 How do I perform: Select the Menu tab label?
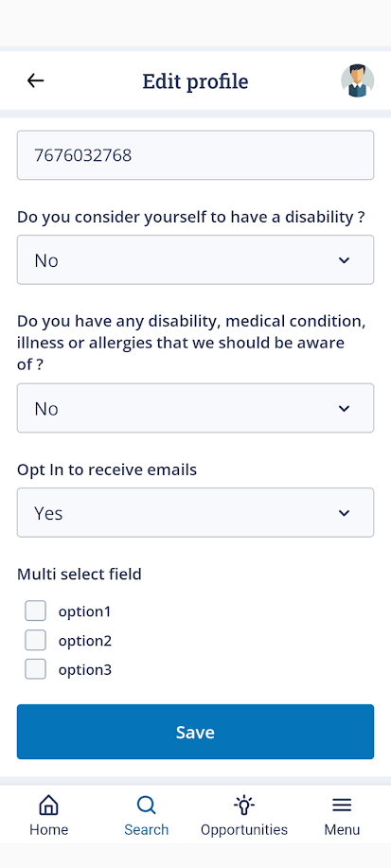342,830
